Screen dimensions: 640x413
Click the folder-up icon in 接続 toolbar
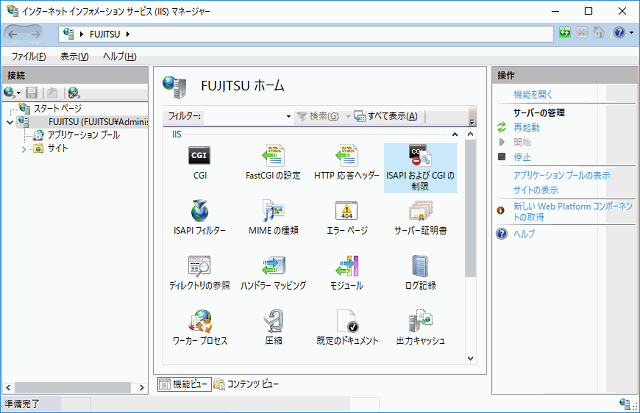52,93
